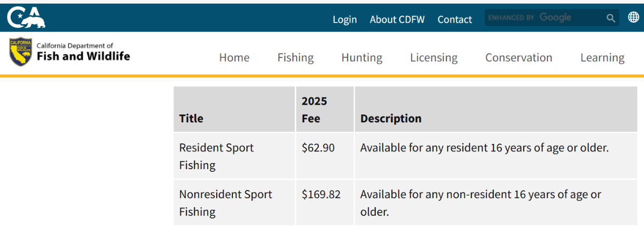Click the Fish and Wildlife title text
This screenshot has height=226, width=644.
point(83,56)
